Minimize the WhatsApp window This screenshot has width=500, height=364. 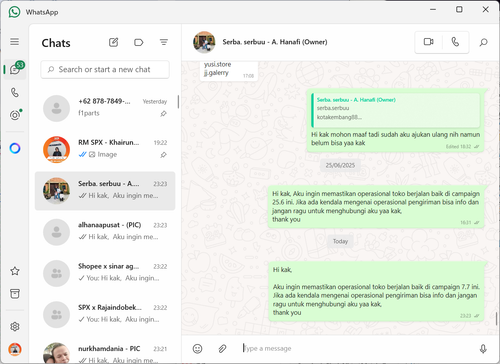point(433,9)
